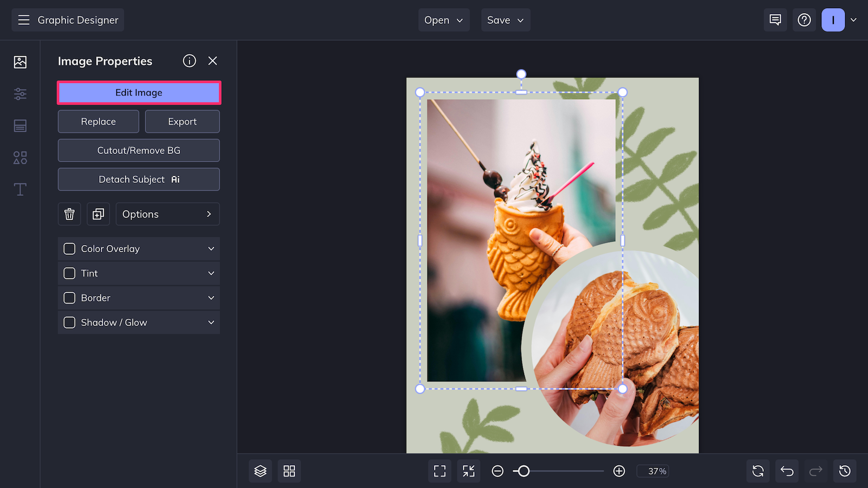
Task: Duplicate the selected image
Action: click(98, 214)
